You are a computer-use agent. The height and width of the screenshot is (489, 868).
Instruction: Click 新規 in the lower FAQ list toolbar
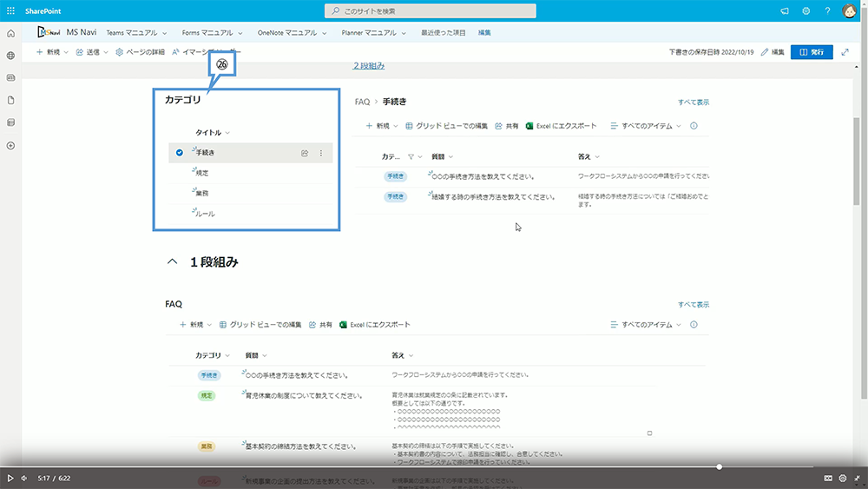pyautogui.click(x=195, y=325)
